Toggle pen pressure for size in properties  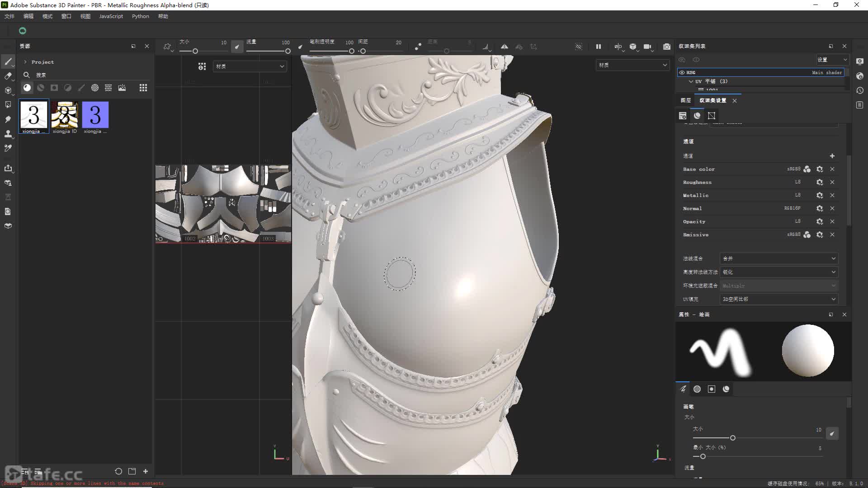[x=832, y=434]
